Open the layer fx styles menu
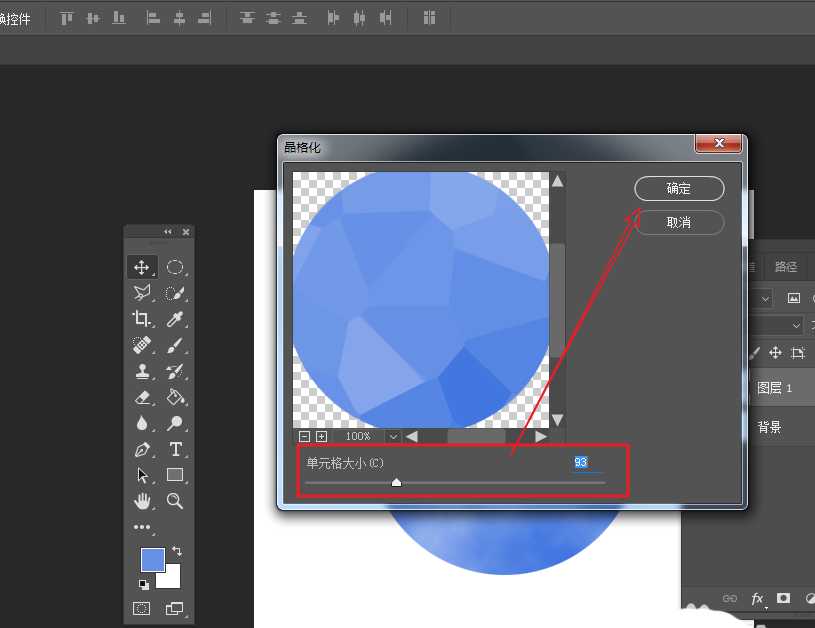The height and width of the screenshot is (628, 815). tap(757, 599)
